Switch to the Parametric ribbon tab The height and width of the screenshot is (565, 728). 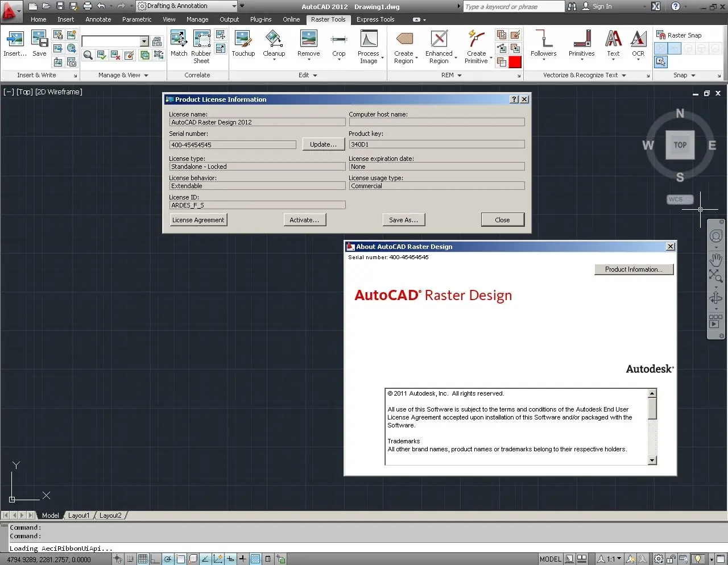pos(137,19)
